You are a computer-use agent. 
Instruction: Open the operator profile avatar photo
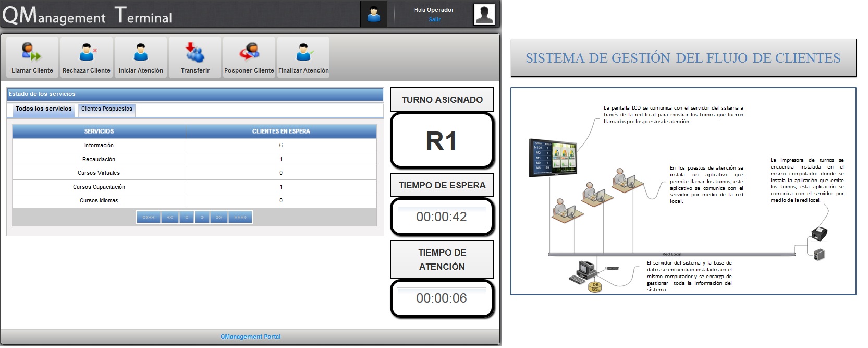point(484,14)
